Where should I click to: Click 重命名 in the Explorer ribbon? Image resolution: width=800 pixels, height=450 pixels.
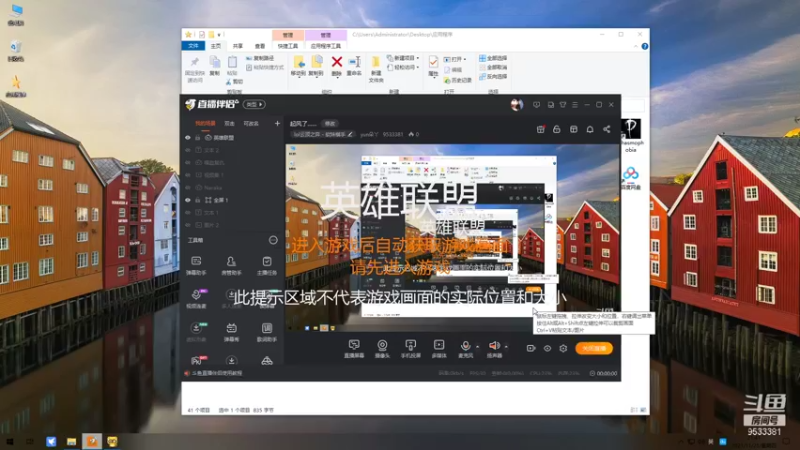[354, 66]
